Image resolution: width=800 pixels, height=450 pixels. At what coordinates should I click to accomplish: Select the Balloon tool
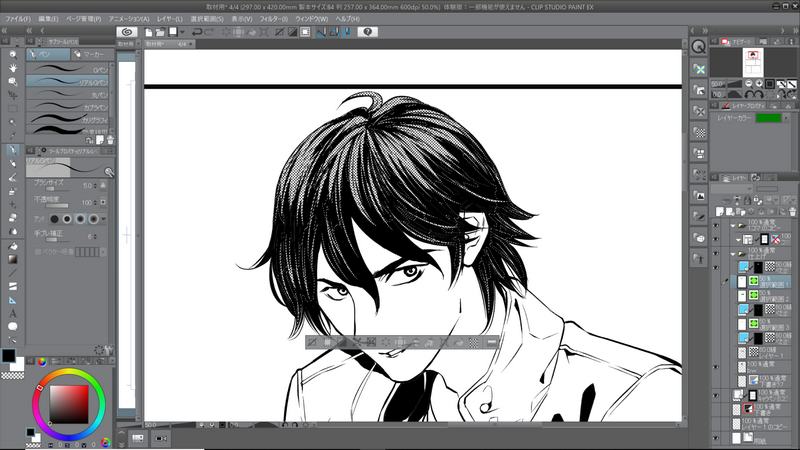pyautogui.click(x=13, y=327)
